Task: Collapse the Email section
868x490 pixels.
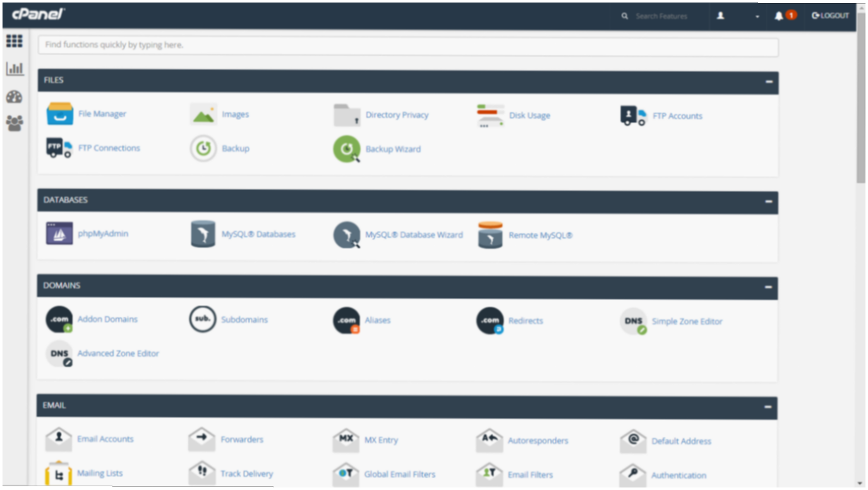Action: [x=768, y=407]
